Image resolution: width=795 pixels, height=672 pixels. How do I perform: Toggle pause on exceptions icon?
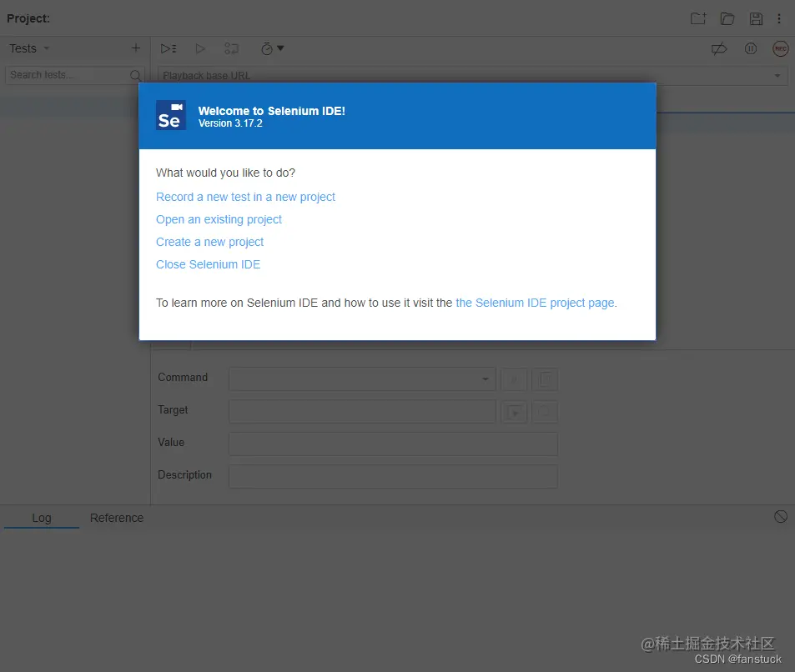click(x=751, y=48)
